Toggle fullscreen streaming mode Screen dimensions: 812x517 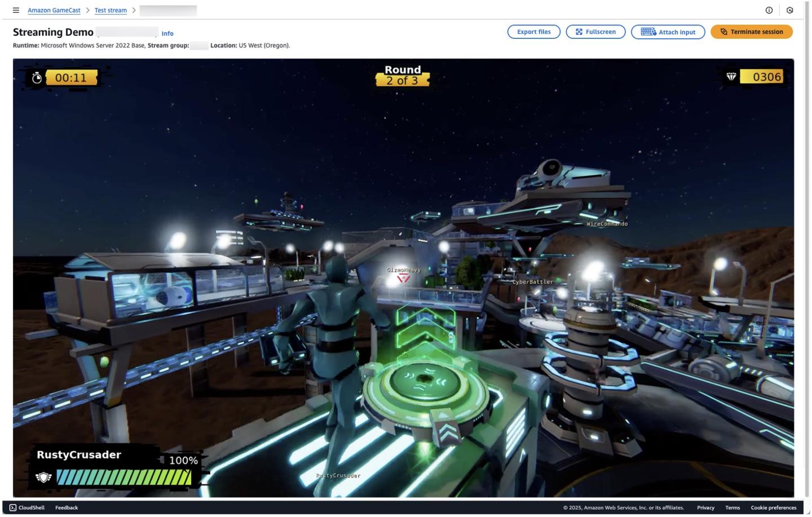595,32
